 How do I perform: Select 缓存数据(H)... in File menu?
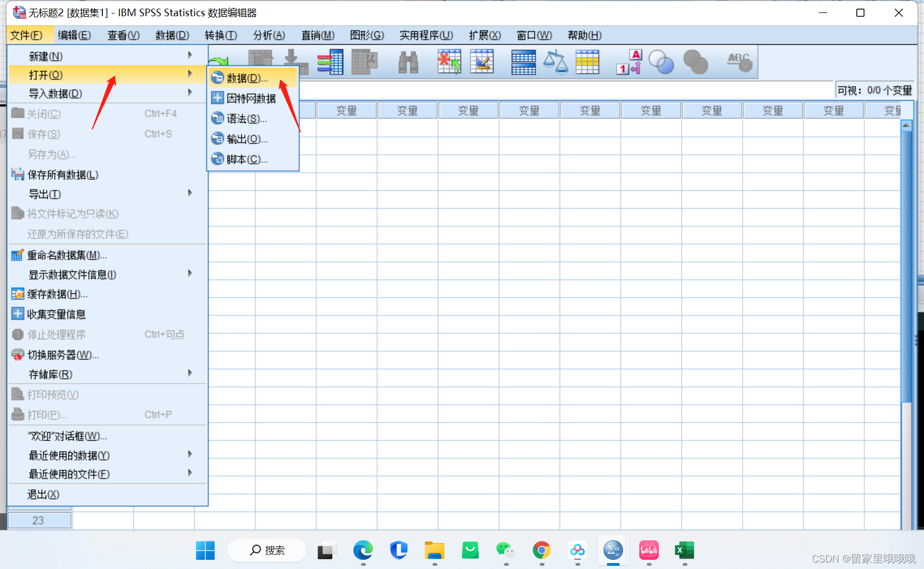click(108, 294)
